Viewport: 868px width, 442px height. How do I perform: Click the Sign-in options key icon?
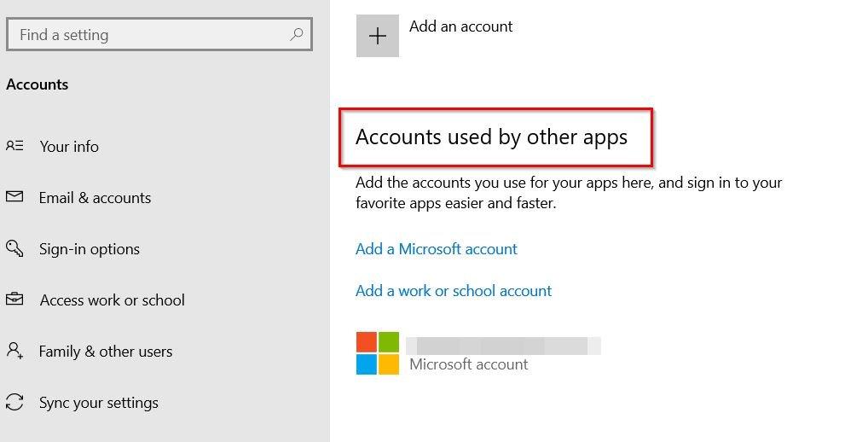pyautogui.click(x=14, y=248)
